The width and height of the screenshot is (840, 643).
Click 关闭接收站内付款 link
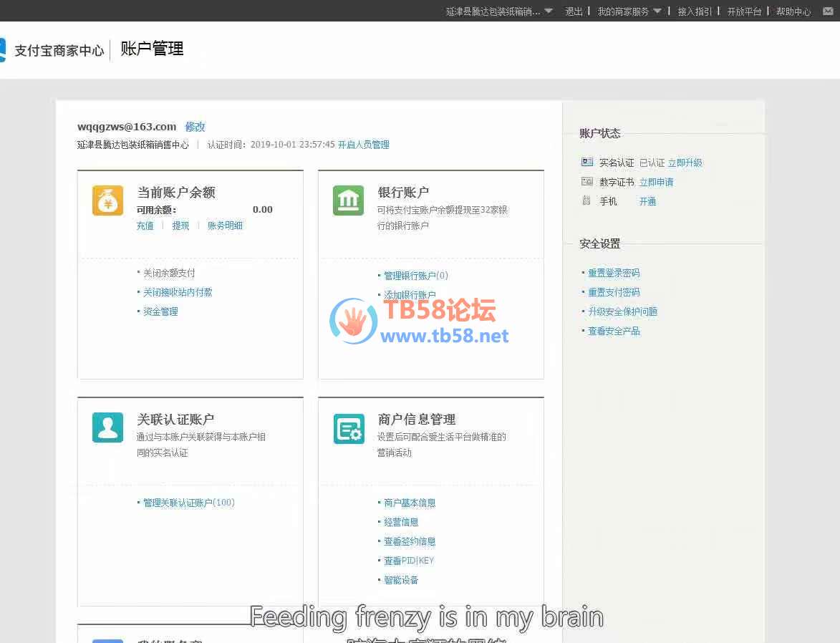click(x=178, y=292)
